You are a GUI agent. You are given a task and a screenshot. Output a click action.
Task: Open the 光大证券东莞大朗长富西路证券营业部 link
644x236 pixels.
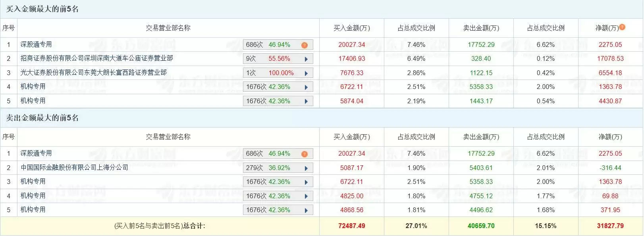click(x=93, y=73)
